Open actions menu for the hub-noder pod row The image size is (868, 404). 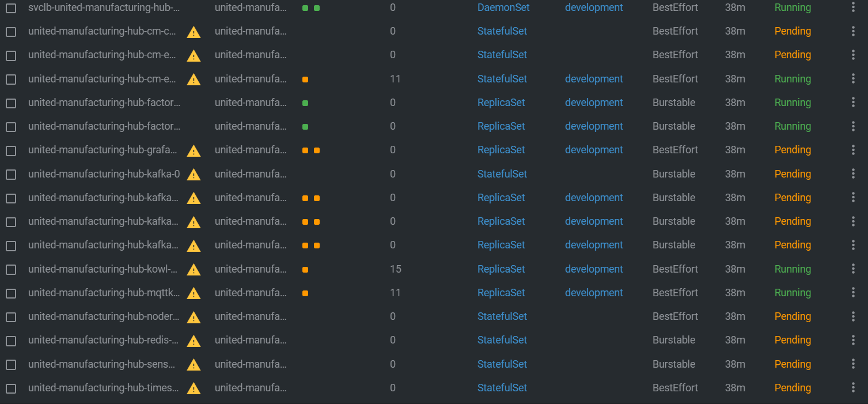pos(853,316)
